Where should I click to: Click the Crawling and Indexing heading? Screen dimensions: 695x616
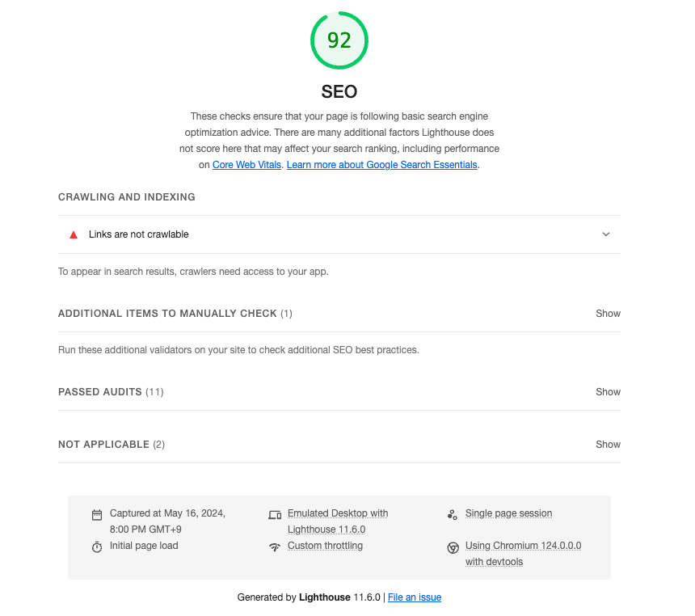(x=127, y=197)
